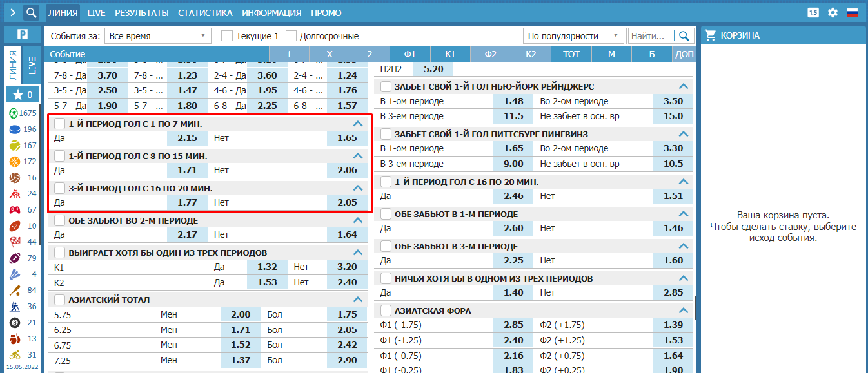Select billiards 8-ball sport icon

pyautogui.click(x=22, y=322)
